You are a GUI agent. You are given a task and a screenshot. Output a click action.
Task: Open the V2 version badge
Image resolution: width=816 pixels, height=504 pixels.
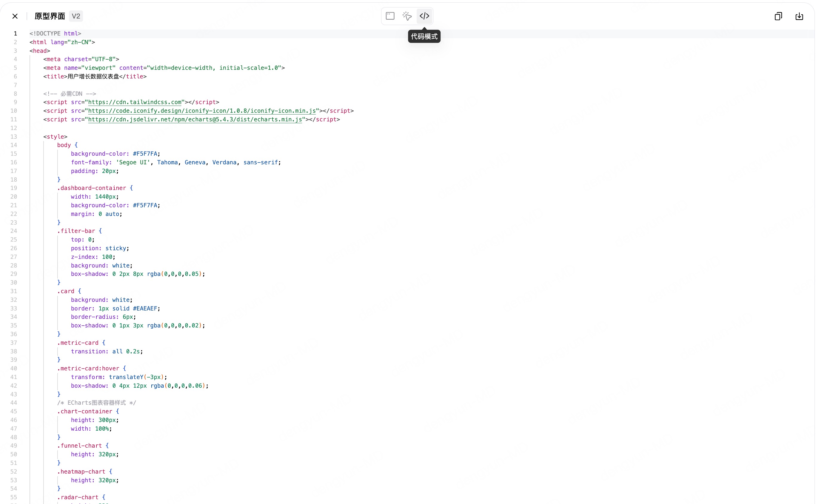point(76,16)
